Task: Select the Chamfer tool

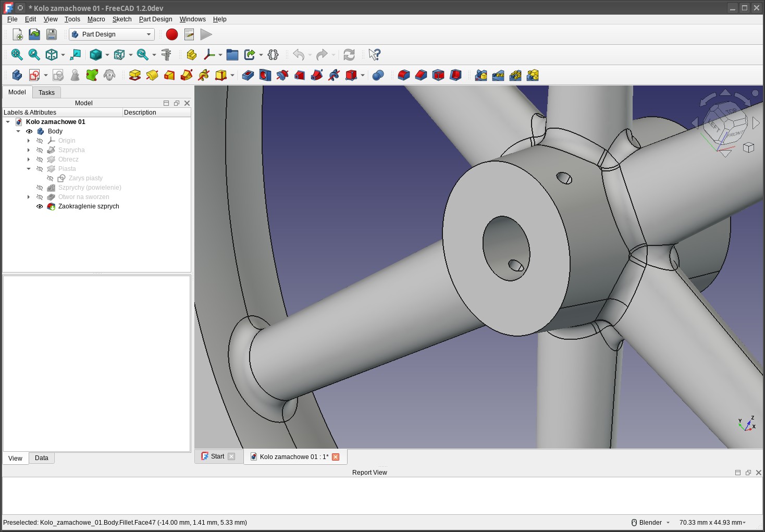Action: 421,76
